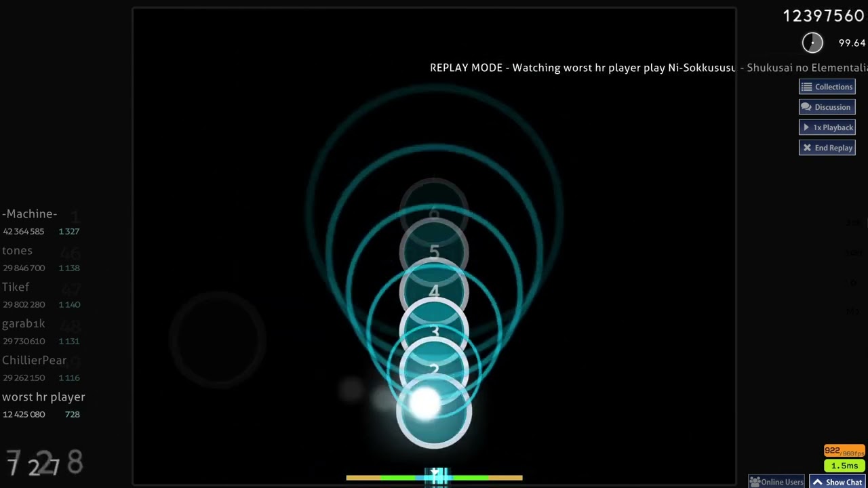Click the accuracy pie circle icon
Screen dimensions: 868x488
812,43
